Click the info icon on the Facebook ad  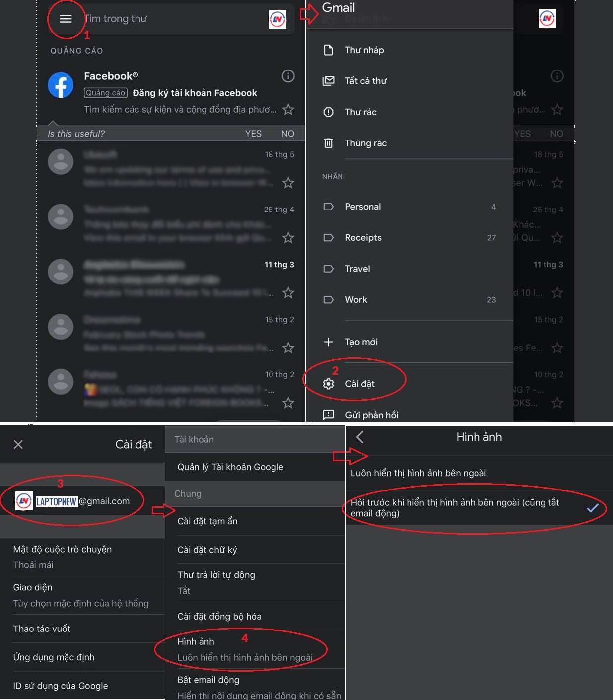[288, 76]
